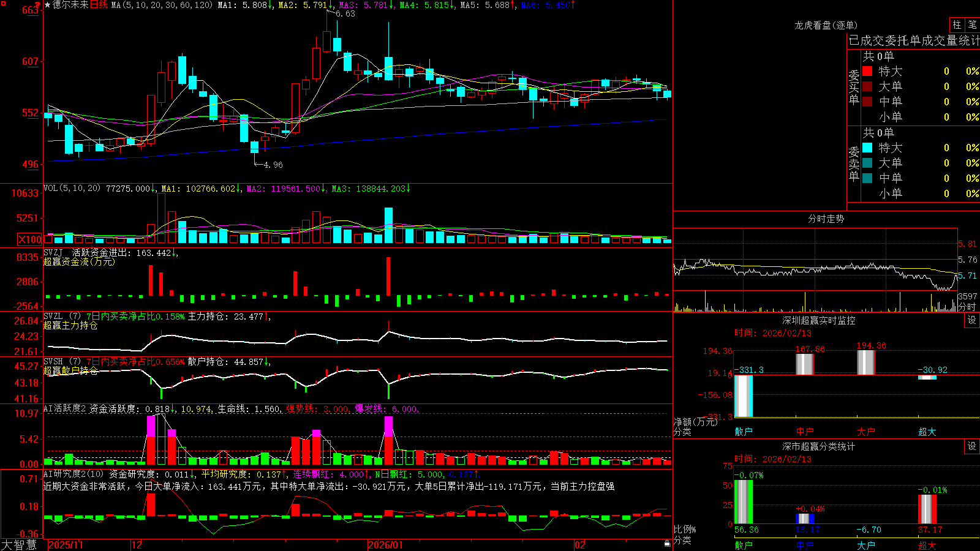Select the 2026/01 date marker on the time axis
Image resolution: width=980 pixels, height=551 pixels.
[x=385, y=545]
